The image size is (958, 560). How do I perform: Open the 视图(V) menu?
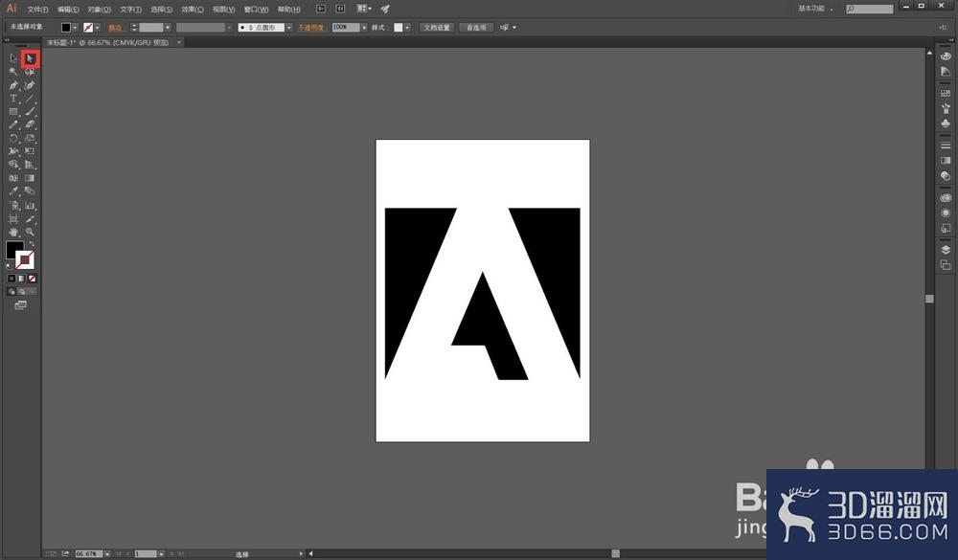click(223, 10)
